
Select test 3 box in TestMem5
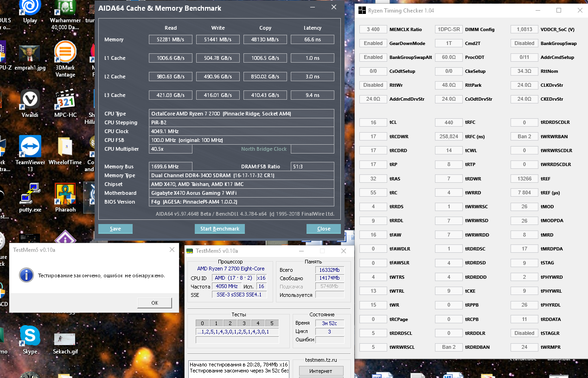pos(244,323)
